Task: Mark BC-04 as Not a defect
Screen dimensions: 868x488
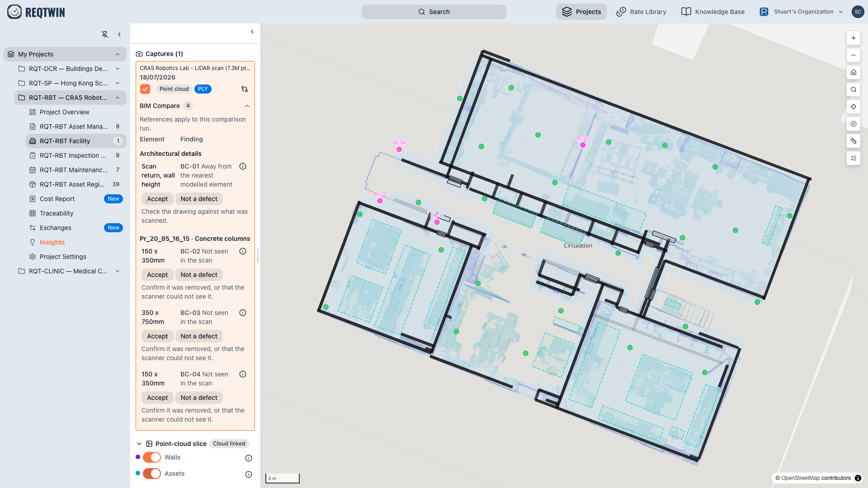Action: coord(199,398)
